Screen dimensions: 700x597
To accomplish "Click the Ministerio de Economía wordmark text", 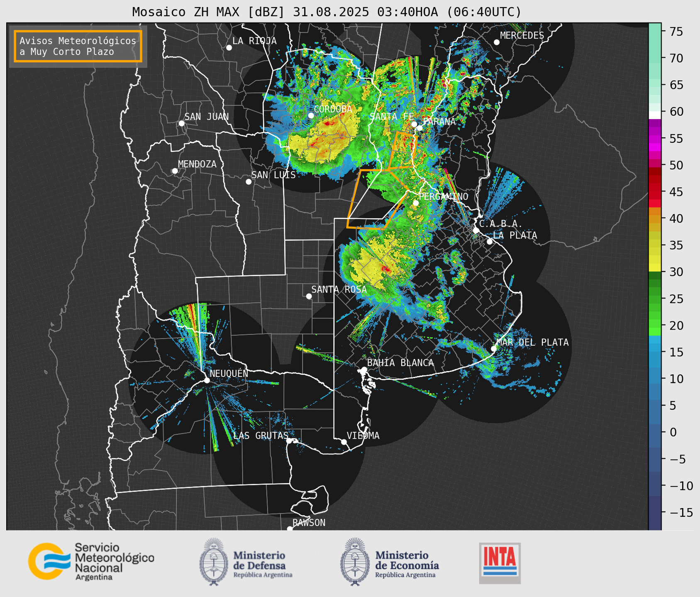I will tap(407, 564).
